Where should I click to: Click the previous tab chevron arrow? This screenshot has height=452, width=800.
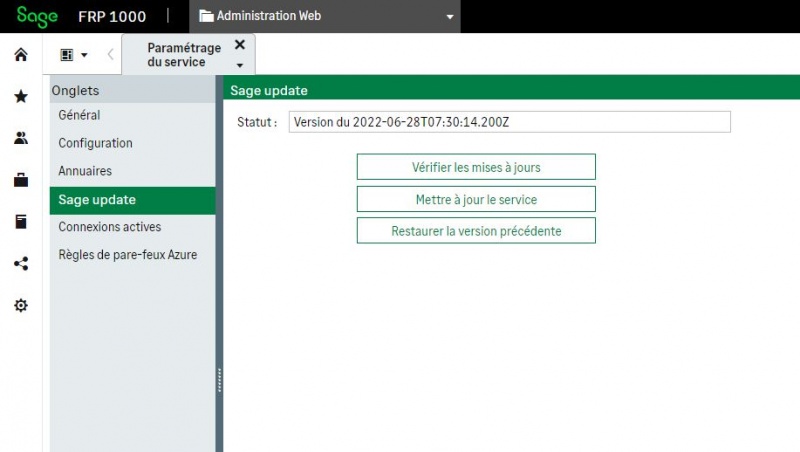[x=110, y=55]
